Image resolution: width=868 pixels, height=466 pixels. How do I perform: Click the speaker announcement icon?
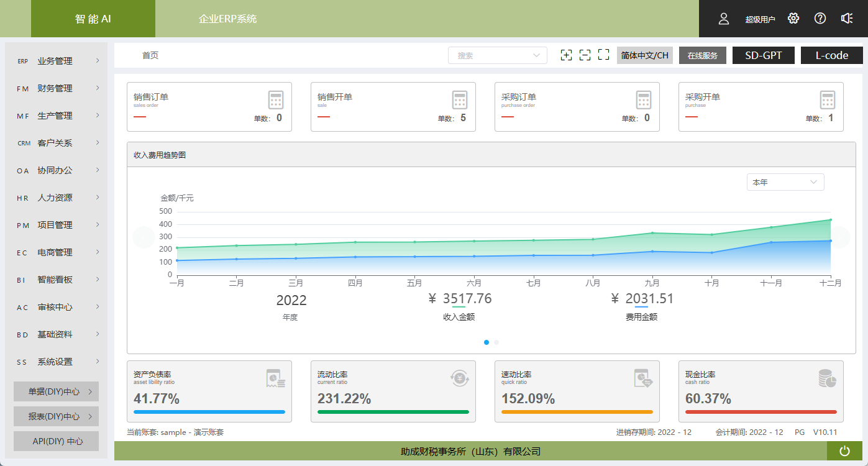click(x=846, y=19)
